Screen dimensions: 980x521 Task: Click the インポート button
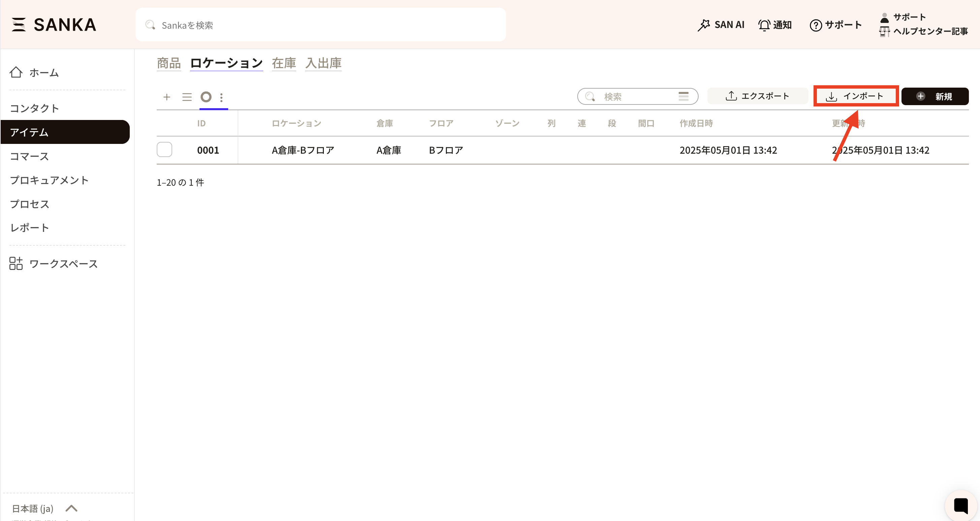[856, 96]
